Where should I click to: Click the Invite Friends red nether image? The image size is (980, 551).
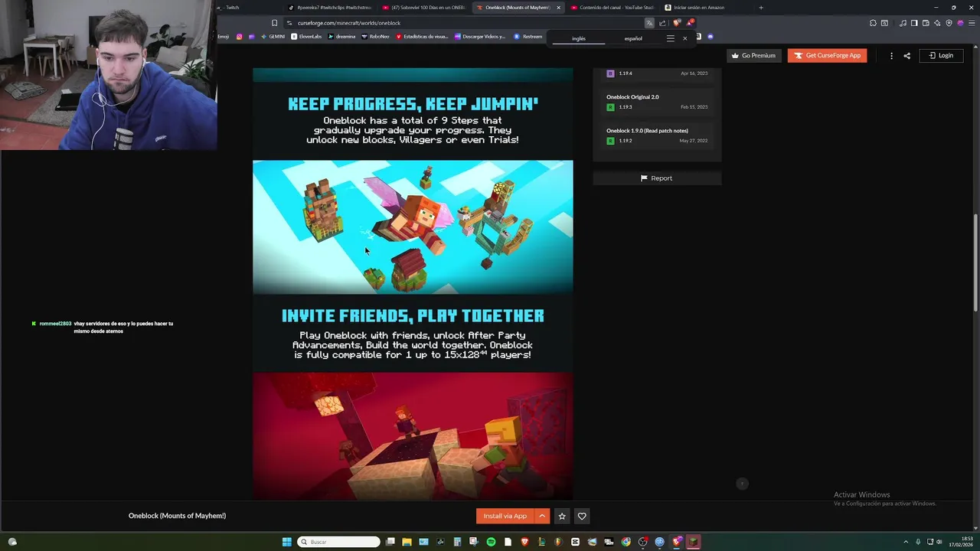point(413,436)
